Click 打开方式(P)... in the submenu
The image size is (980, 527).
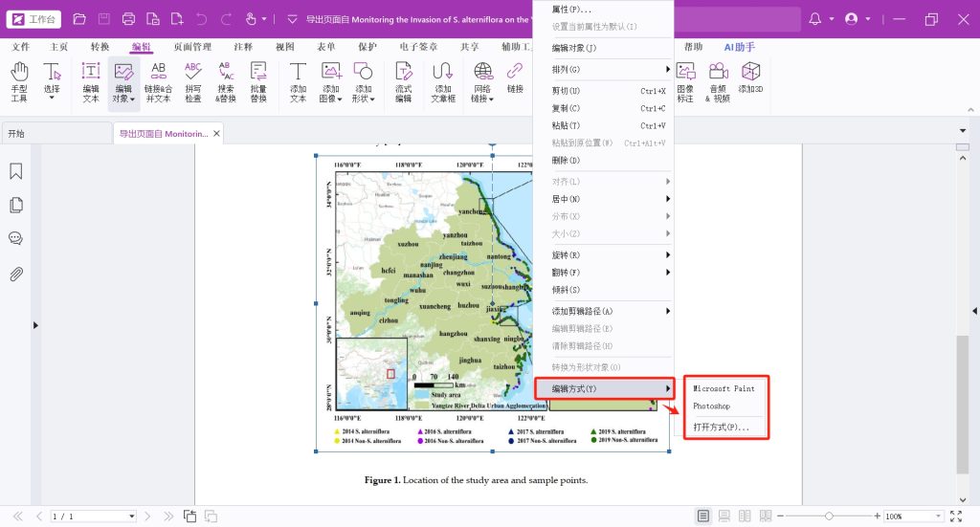coord(722,427)
